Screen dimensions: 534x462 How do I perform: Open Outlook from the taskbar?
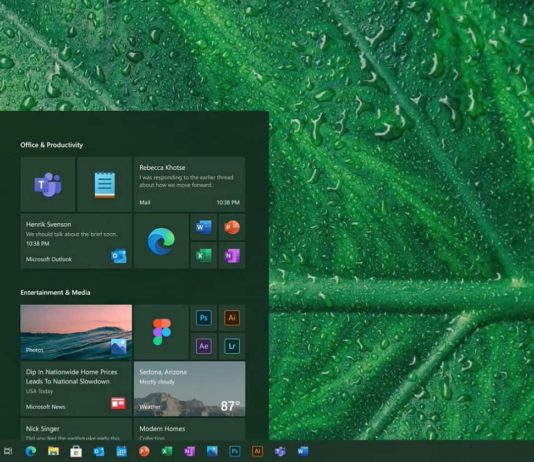coord(99,451)
